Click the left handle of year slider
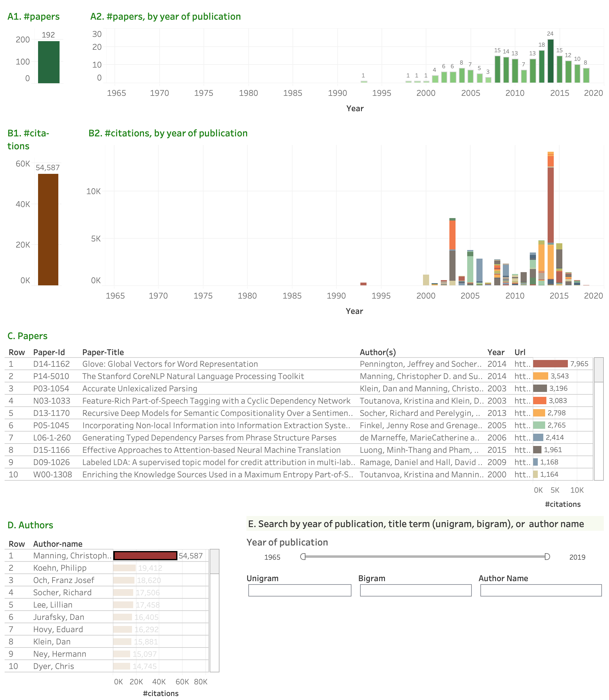This screenshot has height=700, width=609. click(x=303, y=557)
